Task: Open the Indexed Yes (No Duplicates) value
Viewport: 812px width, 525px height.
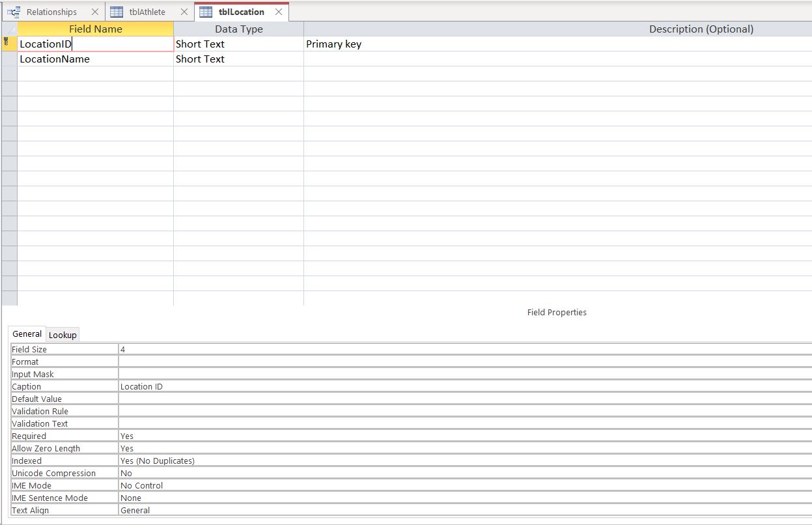Action: coord(465,461)
